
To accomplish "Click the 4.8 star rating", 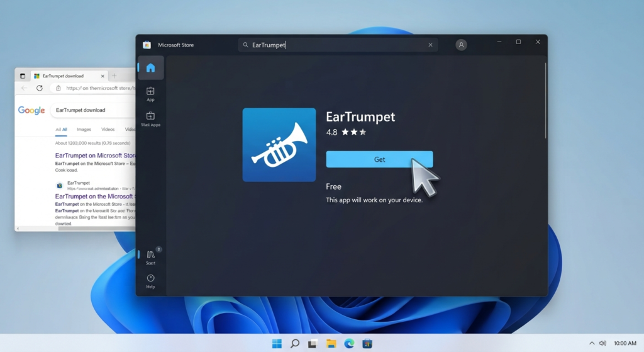I will pos(346,132).
